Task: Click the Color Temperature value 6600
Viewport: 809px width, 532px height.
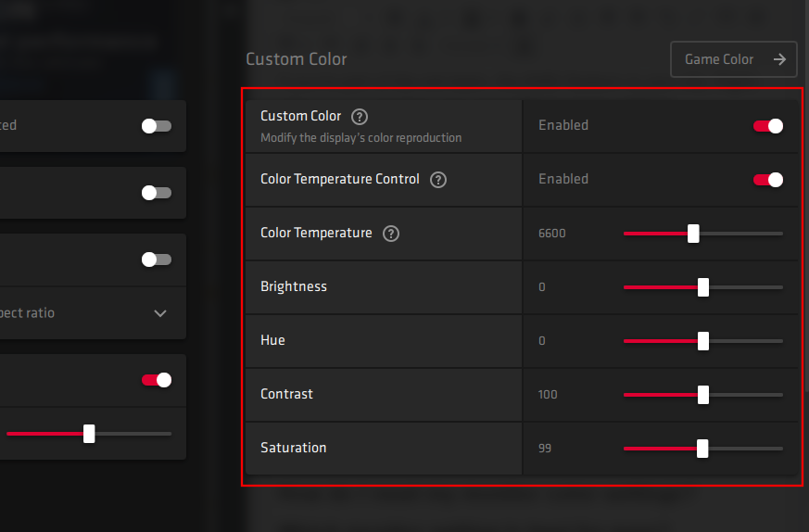Action: (x=551, y=234)
